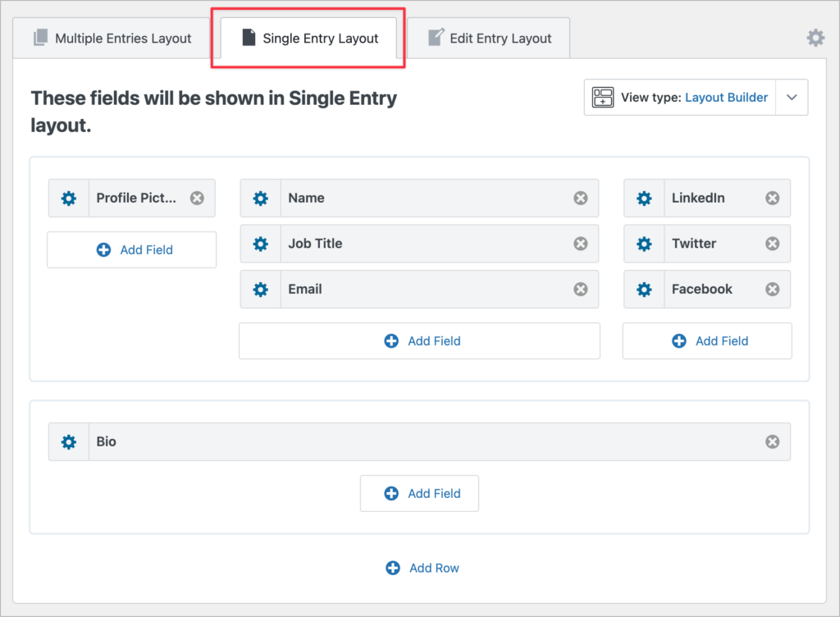This screenshot has height=617, width=840.
Task: Click the view settings gear at top right
Action: click(815, 38)
